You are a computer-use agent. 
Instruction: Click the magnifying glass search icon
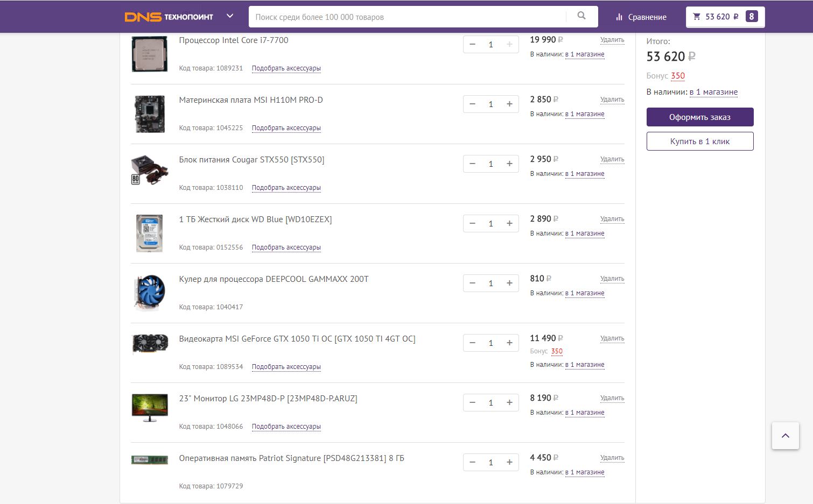pyautogui.click(x=581, y=16)
